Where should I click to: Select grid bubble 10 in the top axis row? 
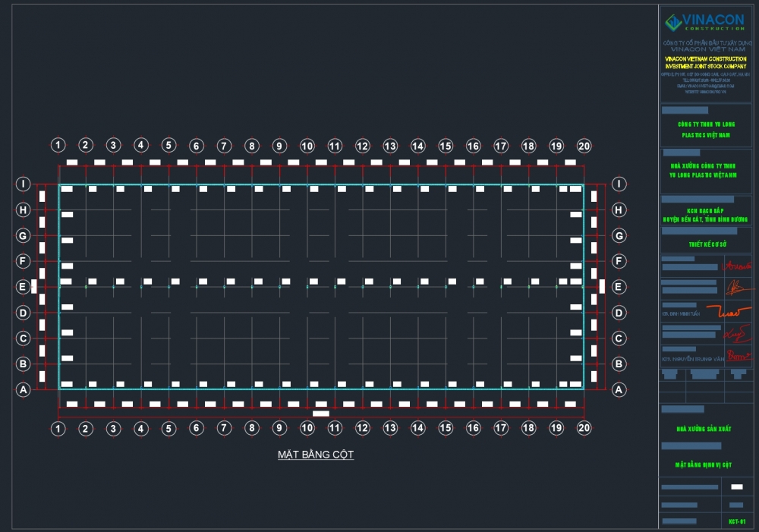coord(307,146)
